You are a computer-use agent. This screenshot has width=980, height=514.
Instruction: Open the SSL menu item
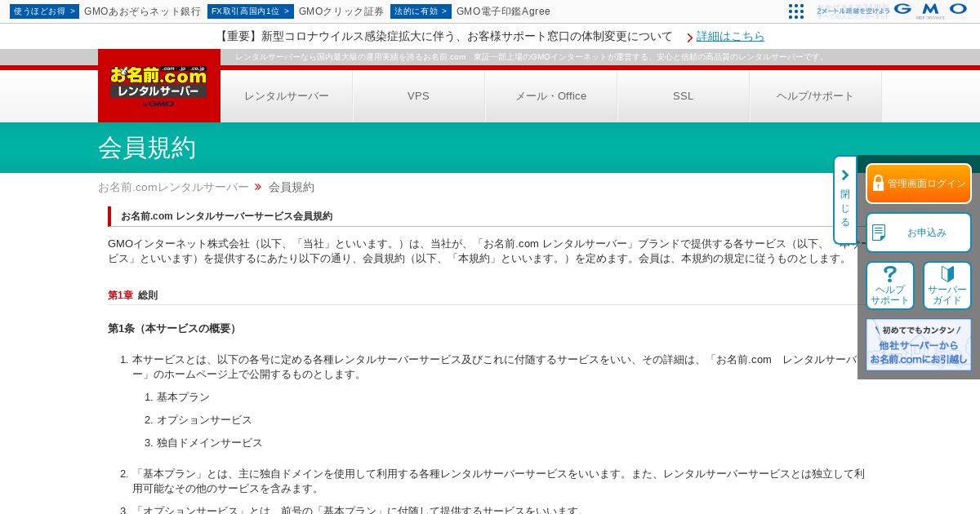coord(684,96)
